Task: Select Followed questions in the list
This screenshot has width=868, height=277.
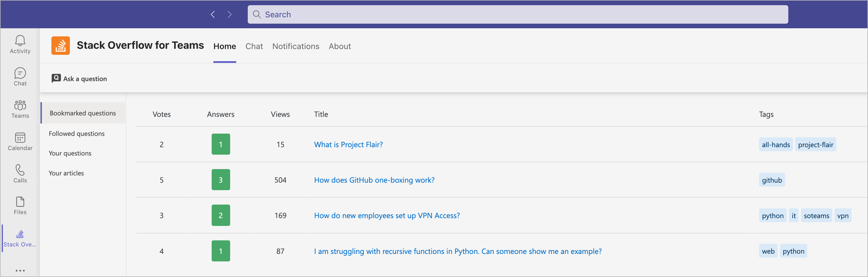Action: (77, 134)
